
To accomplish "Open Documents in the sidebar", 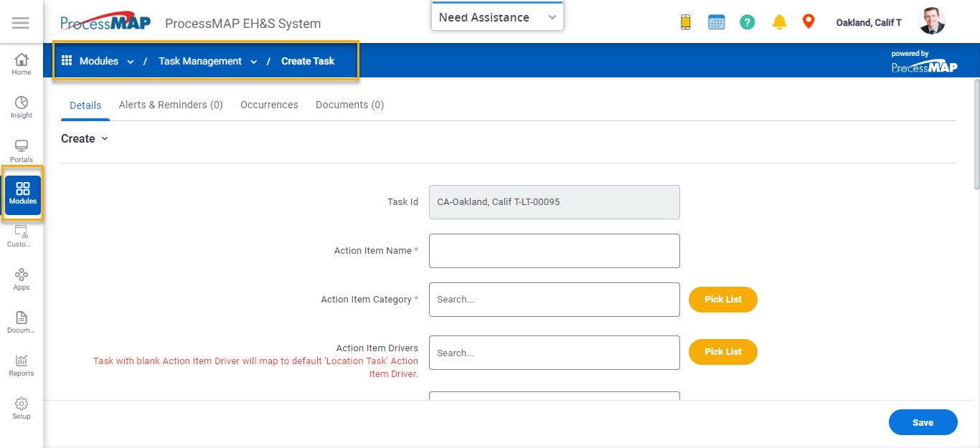I will pyautogui.click(x=22, y=323).
